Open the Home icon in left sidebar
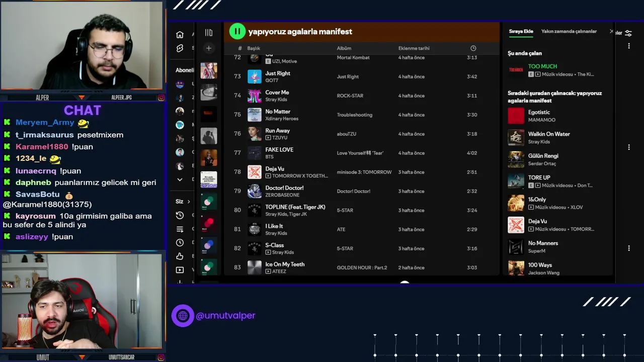 (x=180, y=35)
